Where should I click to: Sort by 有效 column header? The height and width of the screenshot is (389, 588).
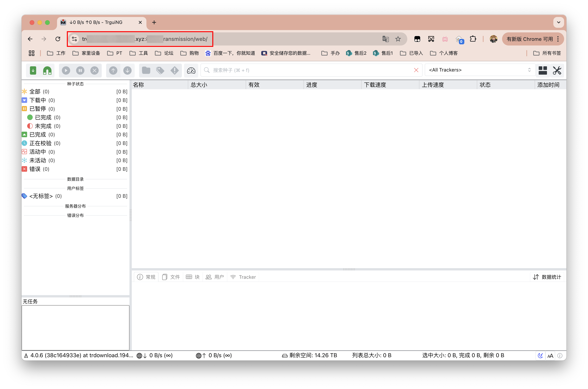pyautogui.click(x=275, y=85)
